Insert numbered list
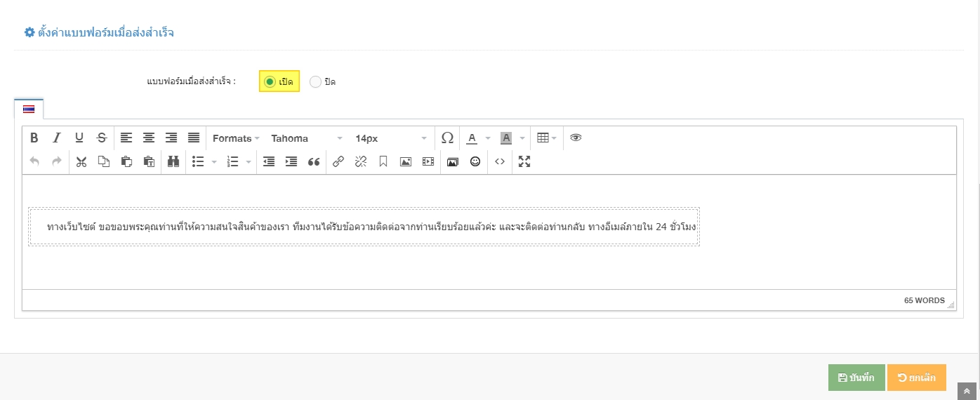This screenshot has width=980, height=400. (x=233, y=161)
